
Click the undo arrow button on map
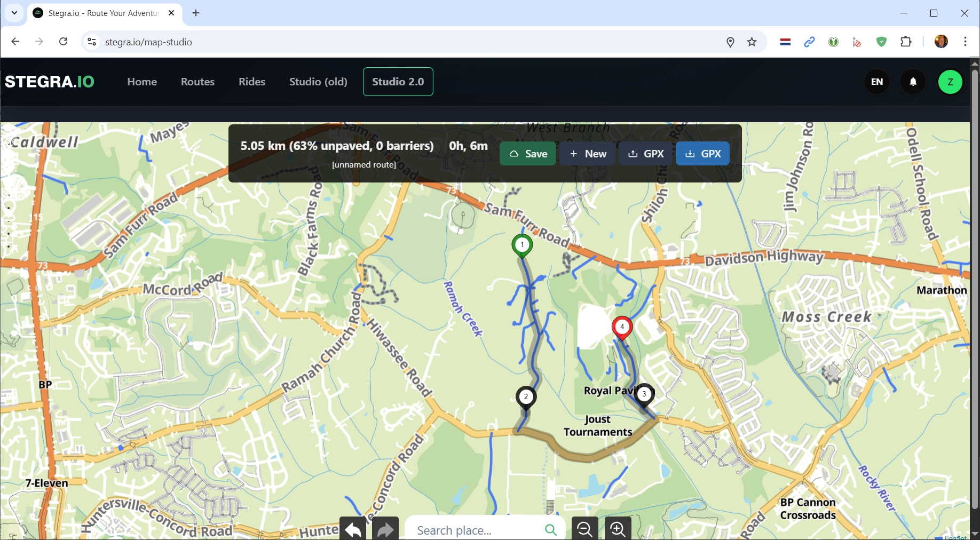point(353,529)
